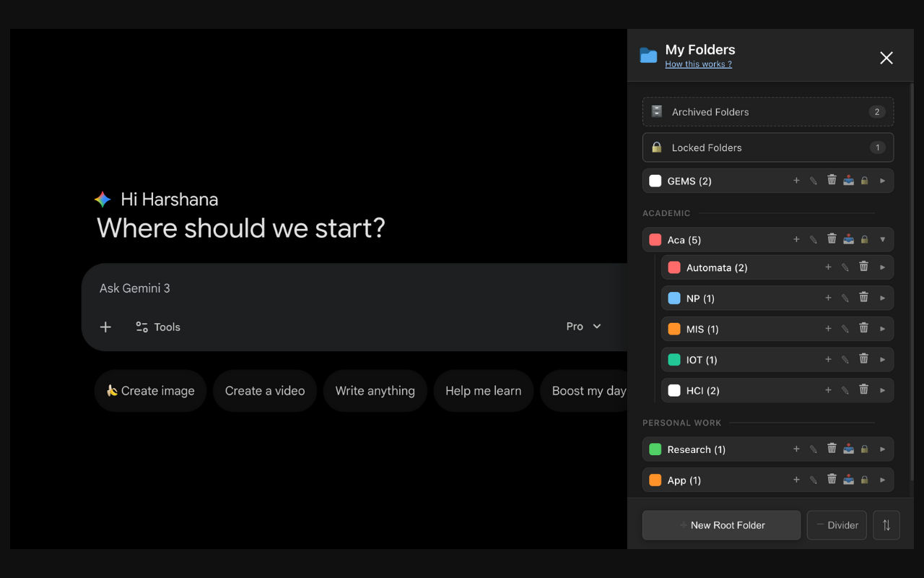
Task: Add a subfolder to the HCI folder
Action: [x=828, y=390]
